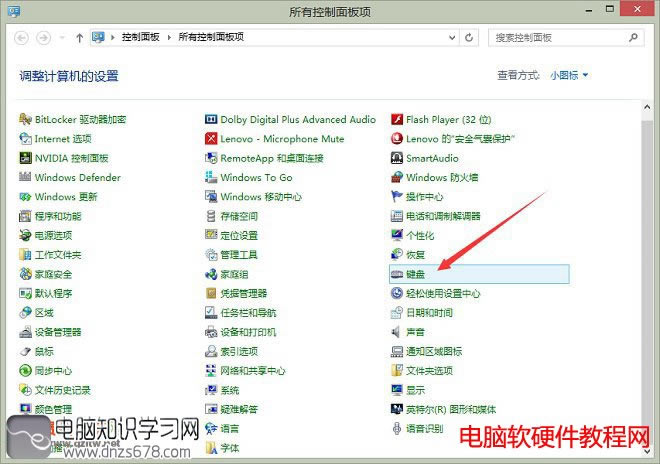660x464 pixels.
Task: Open the Windows 移动中心 icon
Action: [x=211, y=197]
